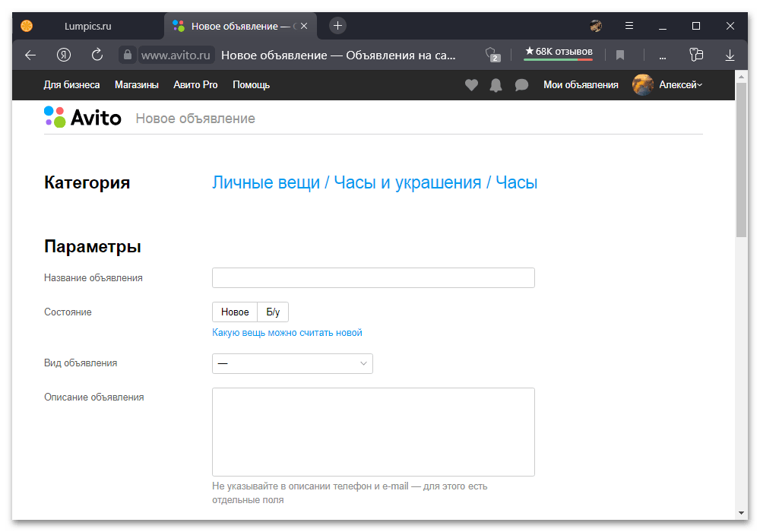
Task: Click the Avito logo
Action: 83,118
